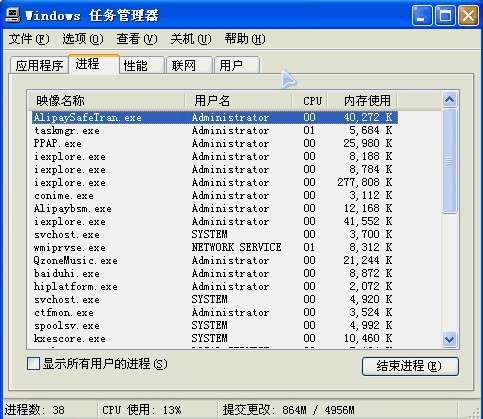Sort by CPU column header

(x=310, y=100)
